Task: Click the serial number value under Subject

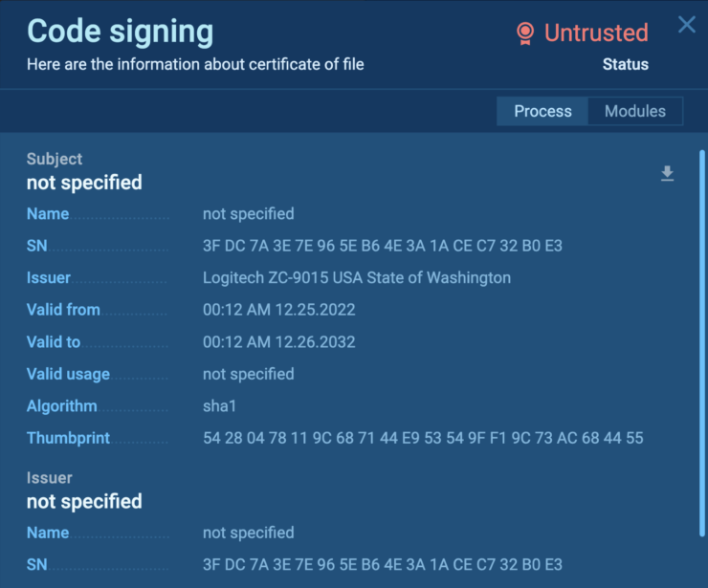Action: tap(383, 246)
